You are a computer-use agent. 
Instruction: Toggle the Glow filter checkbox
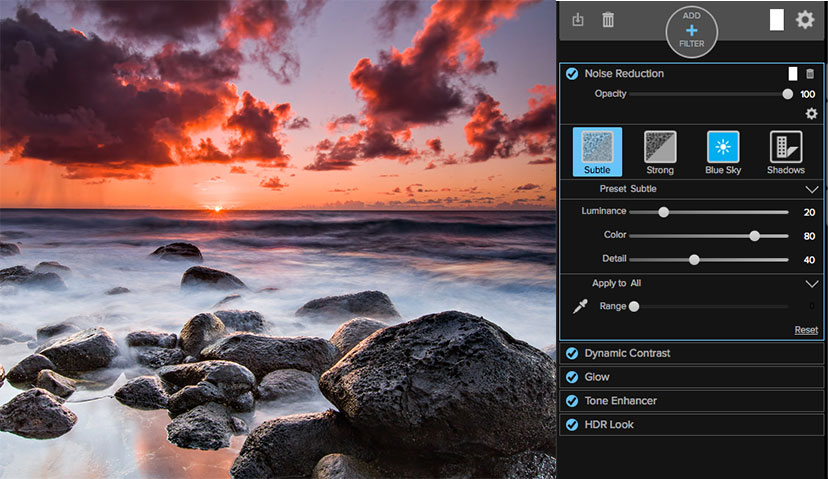point(572,377)
